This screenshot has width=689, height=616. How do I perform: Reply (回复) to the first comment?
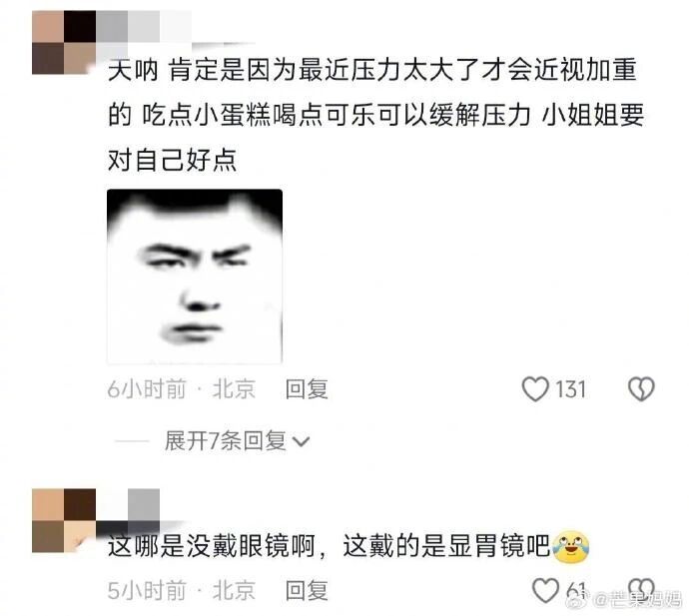pos(307,389)
